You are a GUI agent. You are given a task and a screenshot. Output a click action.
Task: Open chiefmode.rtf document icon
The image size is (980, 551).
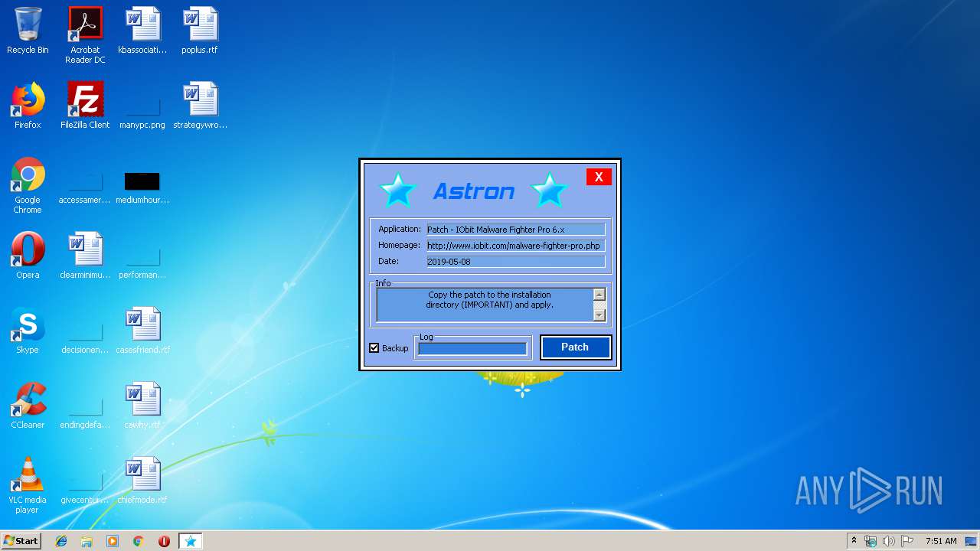click(x=142, y=481)
